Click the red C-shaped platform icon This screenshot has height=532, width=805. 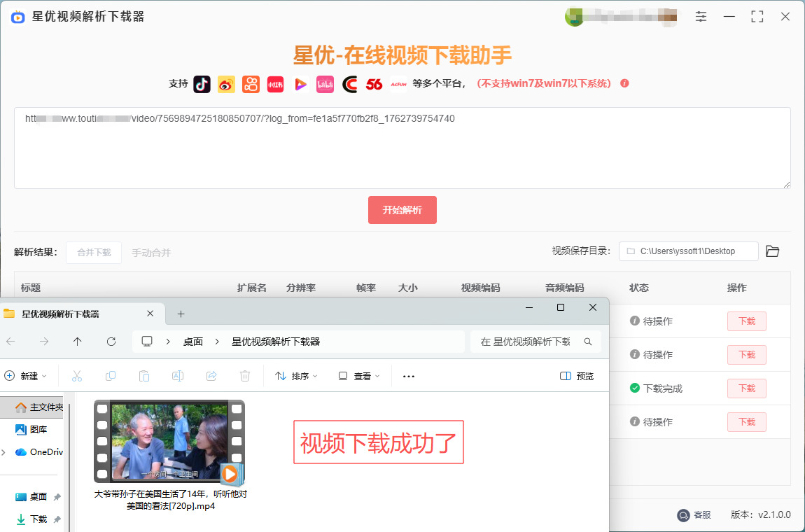349,84
